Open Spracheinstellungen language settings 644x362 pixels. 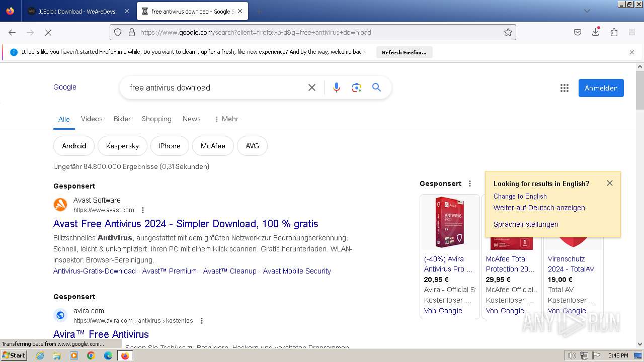click(x=526, y=224)
